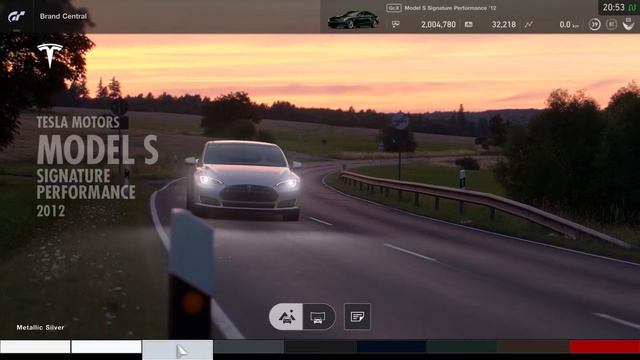The height and width of the screenshot is (360, 640).
Task: Click the distance graph icon
Action: (529, 24)
